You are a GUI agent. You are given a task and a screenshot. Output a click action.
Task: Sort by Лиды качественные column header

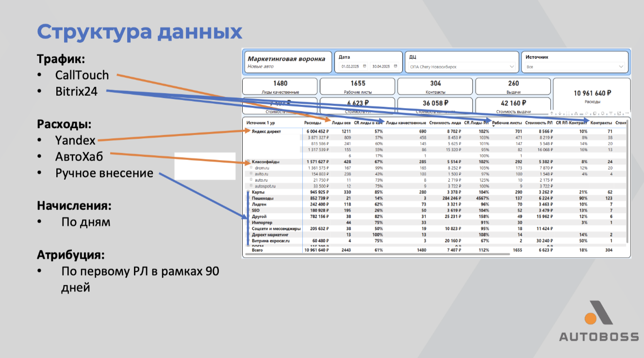(x=406, y=123)
